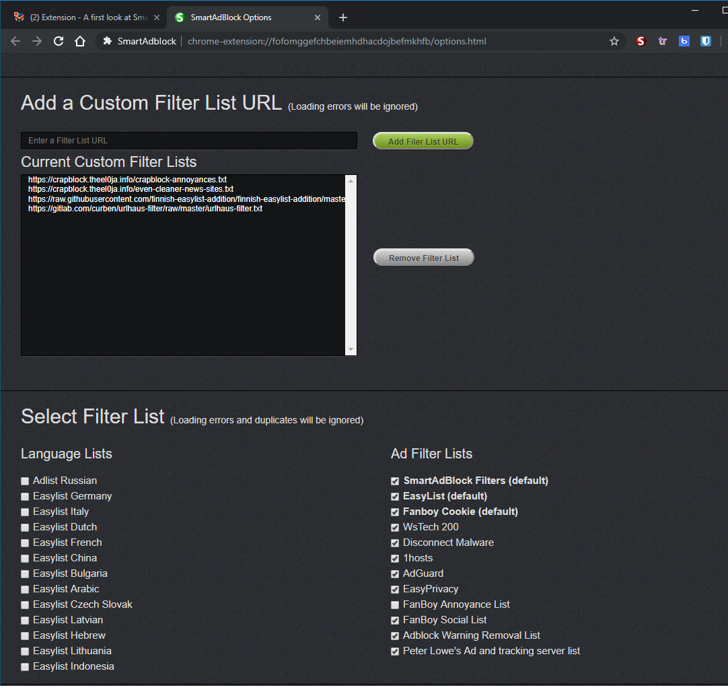The image size is (728, 700).
Task: Check Easylist Czech Slovak
Action: (25, 605)
